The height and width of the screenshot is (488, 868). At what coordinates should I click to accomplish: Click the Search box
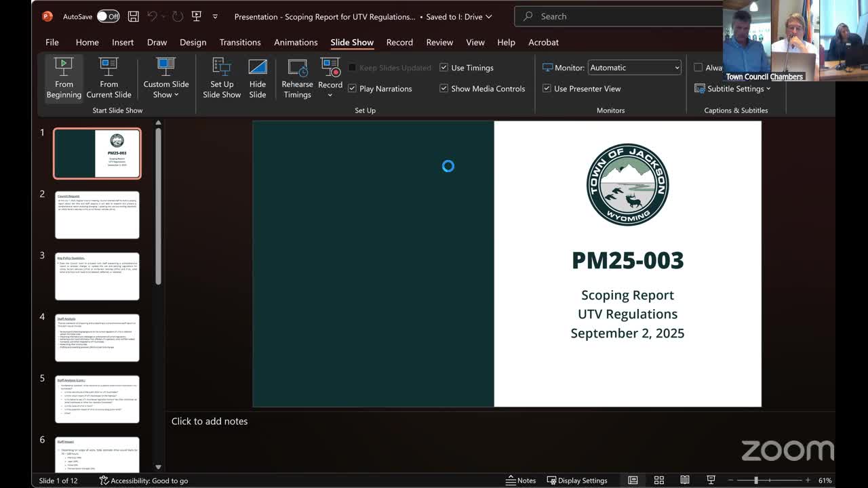click(x=617, y=16)
